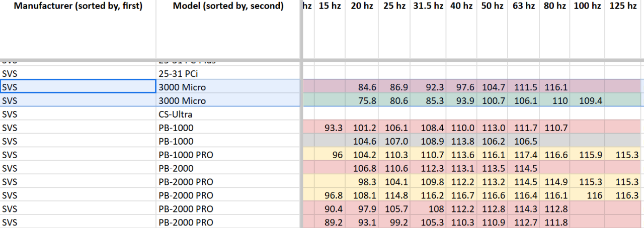Viewport: 644px width, 228px height.
Task: Click the 20 hz column header
Action: 362,29
